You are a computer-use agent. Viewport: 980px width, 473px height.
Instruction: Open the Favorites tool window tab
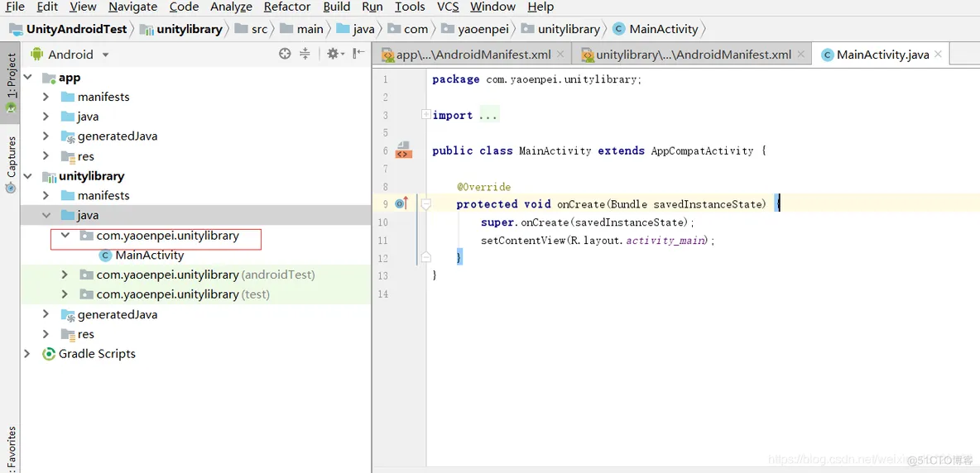11,448
